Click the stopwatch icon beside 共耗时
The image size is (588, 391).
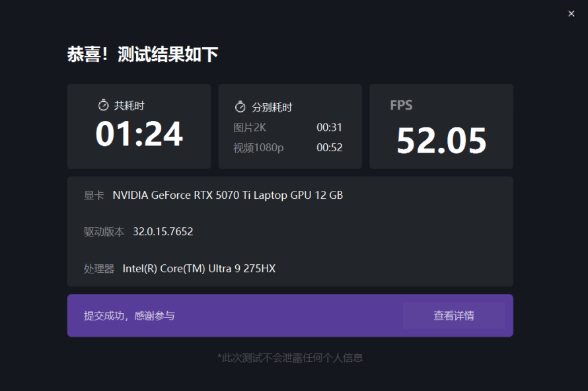tap(103, 105)
